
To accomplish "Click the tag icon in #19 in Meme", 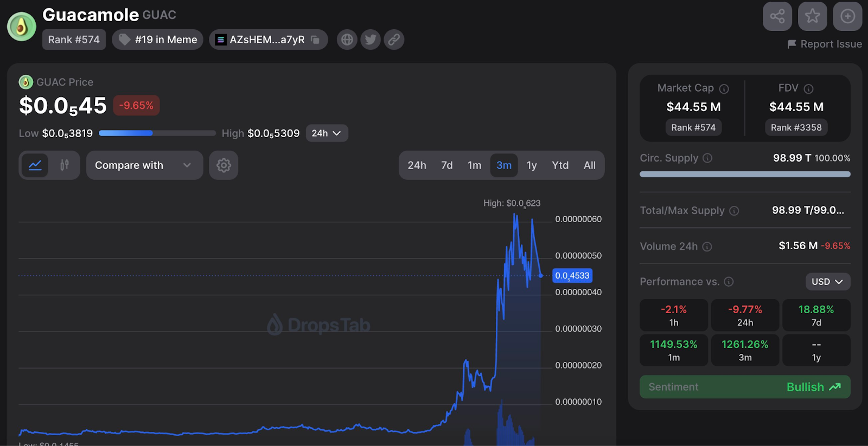I will (124, 40).
